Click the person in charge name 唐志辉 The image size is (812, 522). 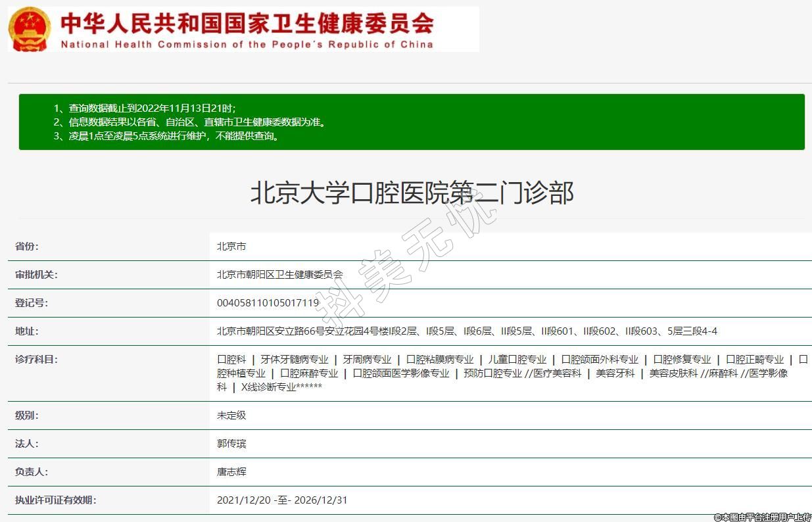pos(231,472)
